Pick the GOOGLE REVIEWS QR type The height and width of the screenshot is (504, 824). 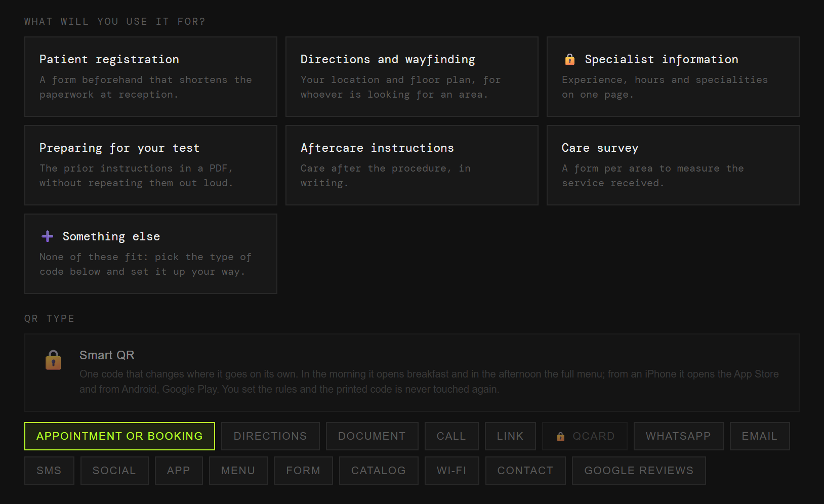(639, 471)
